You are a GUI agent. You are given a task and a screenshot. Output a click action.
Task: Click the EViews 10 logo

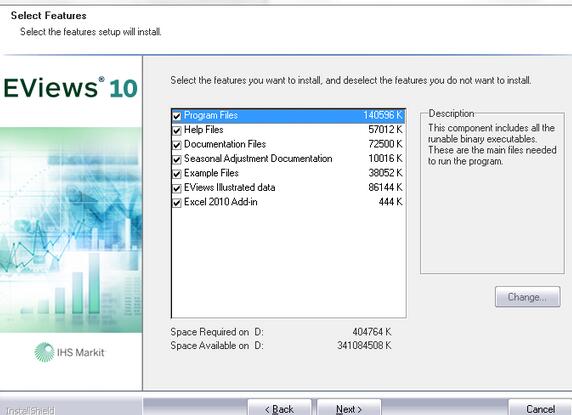click(70, 88)
